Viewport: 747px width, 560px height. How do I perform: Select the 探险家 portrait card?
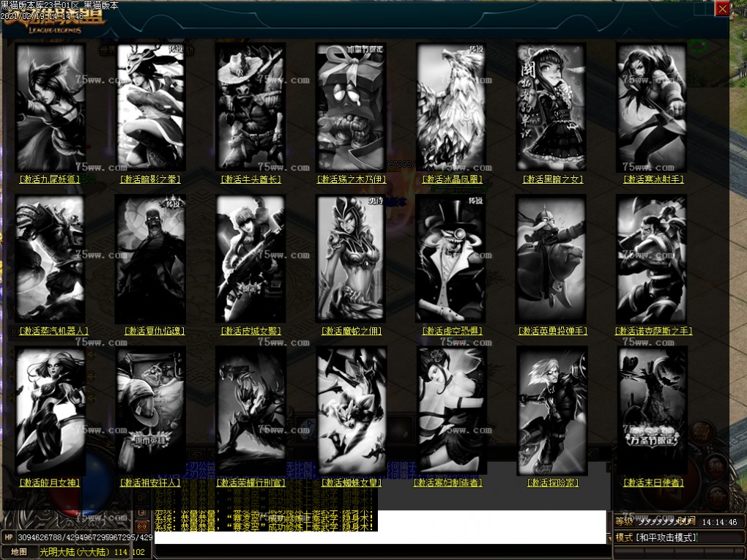click(551, 411)
